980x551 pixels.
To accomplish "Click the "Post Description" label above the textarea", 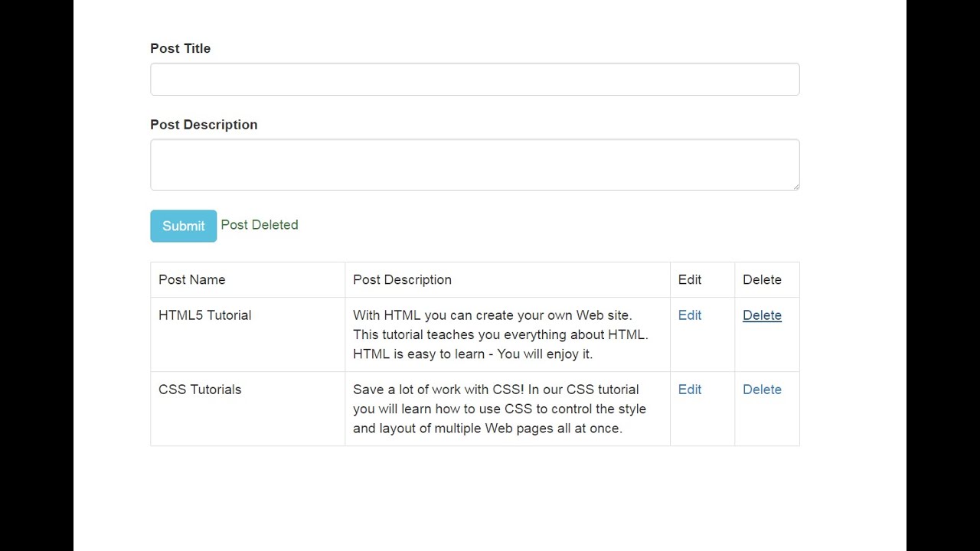I will click(204, 125).
